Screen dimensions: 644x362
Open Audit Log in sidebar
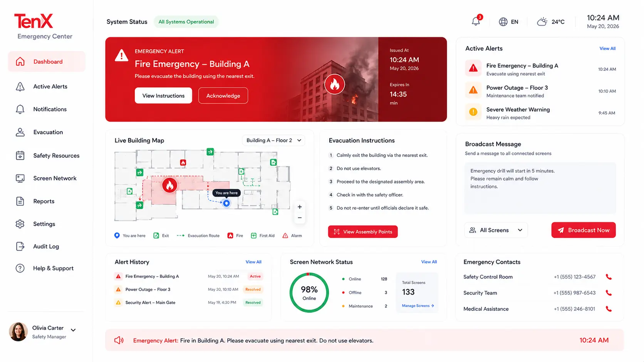coord(47,247)
